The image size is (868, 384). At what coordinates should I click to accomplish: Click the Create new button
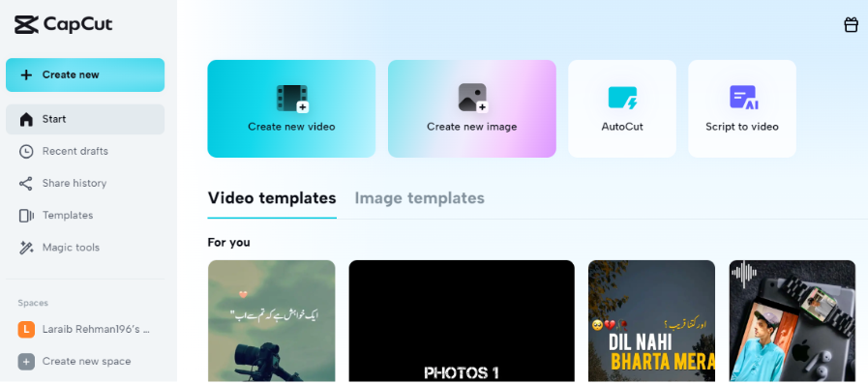tap(85, 74)
